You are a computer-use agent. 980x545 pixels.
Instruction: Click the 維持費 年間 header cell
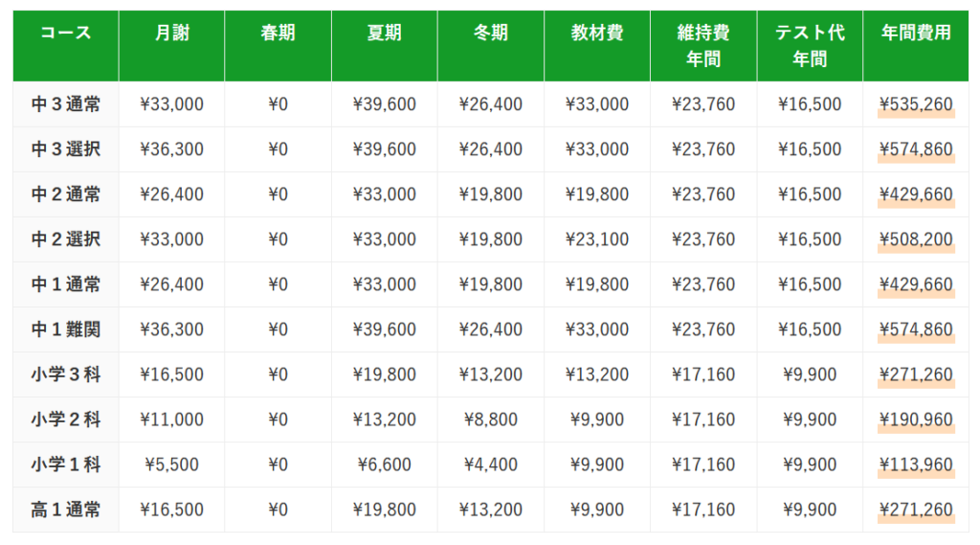tap(703, 46)
